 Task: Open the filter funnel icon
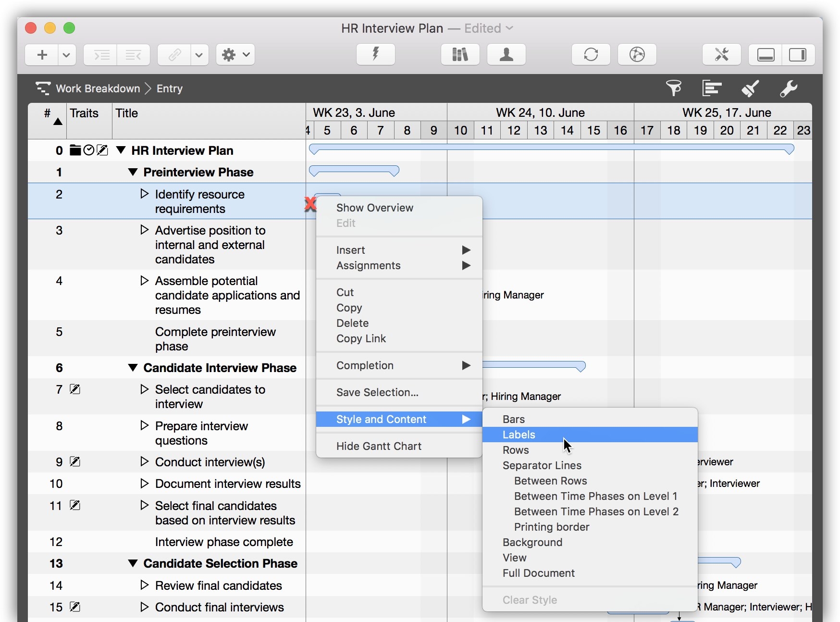point(673,88)
